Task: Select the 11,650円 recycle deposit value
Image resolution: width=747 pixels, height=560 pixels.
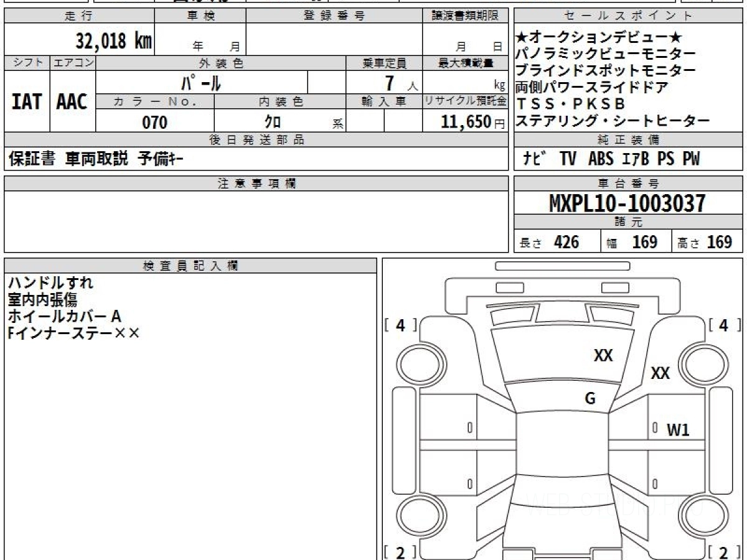Action: click(472, 122)
